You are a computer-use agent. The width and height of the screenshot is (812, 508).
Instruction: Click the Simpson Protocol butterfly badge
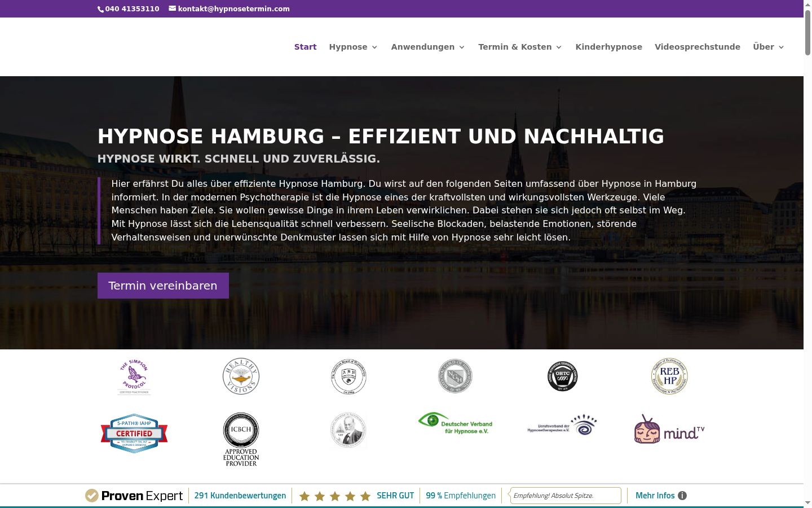[134, 376]
